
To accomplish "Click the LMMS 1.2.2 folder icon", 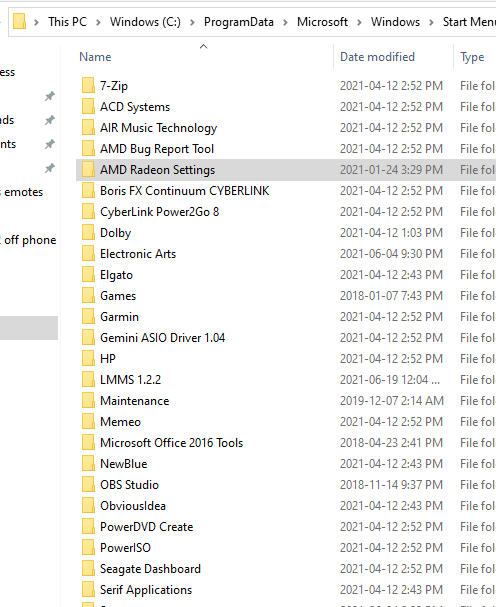I will click(x=88, y=379).
